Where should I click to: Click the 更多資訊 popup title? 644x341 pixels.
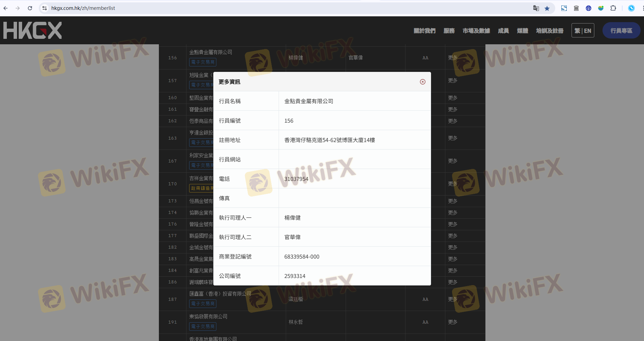click(x=229, y=82)
